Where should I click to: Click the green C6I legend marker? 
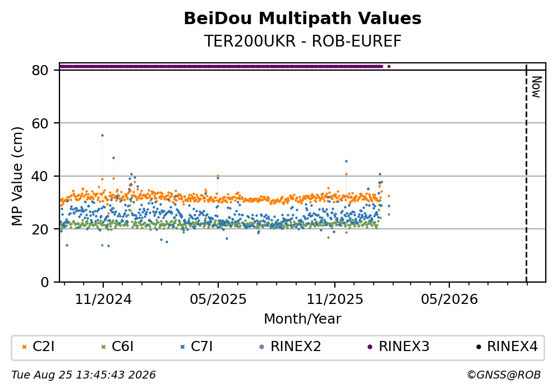click(104, 347)
